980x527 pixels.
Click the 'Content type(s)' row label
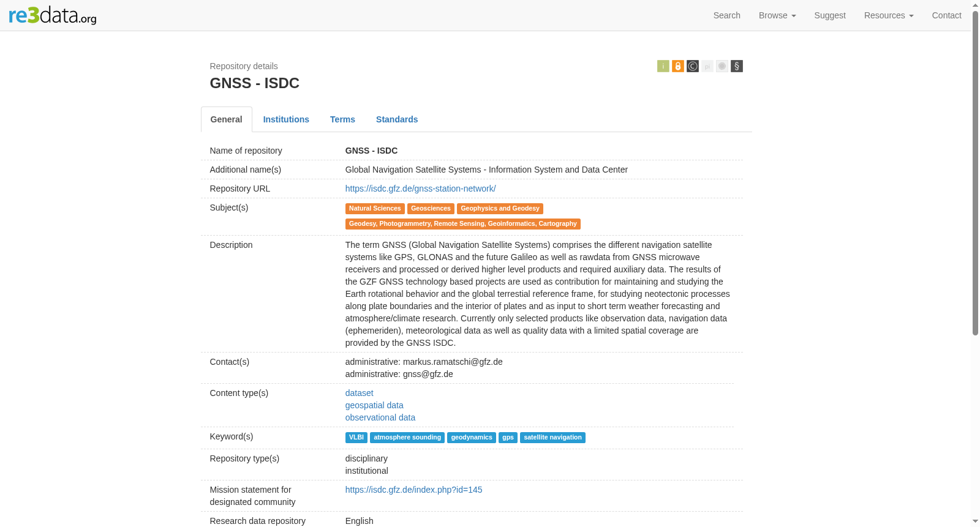click(x=239, y=393)
